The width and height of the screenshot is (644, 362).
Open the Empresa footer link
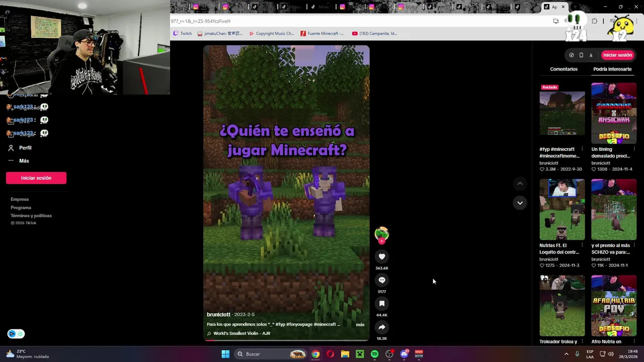pyautogui.click(x=20, y=200)
